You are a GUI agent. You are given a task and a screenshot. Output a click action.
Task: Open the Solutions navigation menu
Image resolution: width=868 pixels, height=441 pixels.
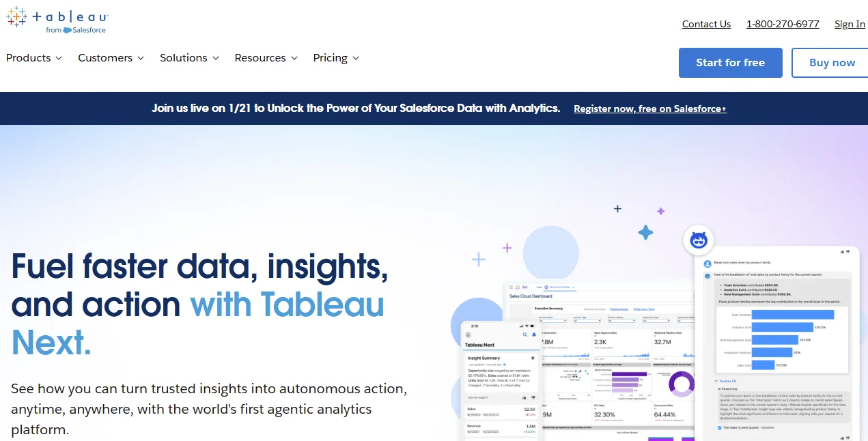[x=190, y=58]
